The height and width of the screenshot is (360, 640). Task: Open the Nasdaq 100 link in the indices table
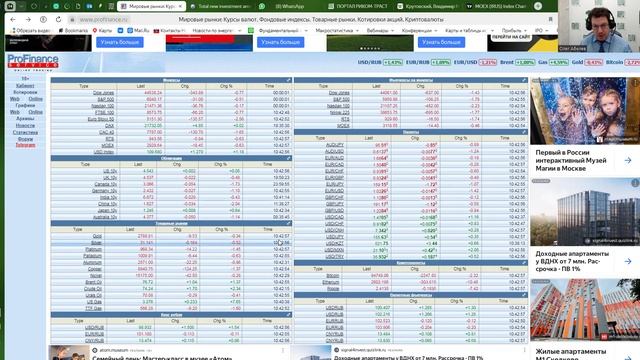(103, 106)
